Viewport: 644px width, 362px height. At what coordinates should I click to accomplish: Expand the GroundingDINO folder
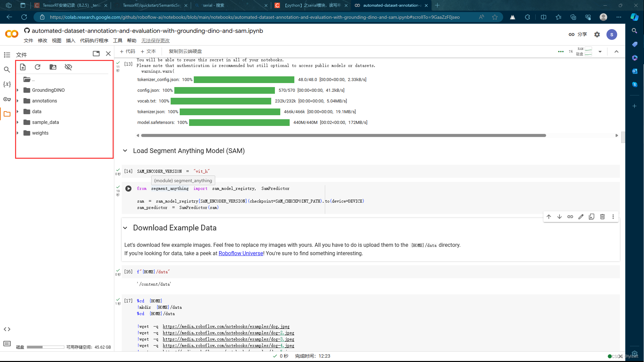coord(18,90)
